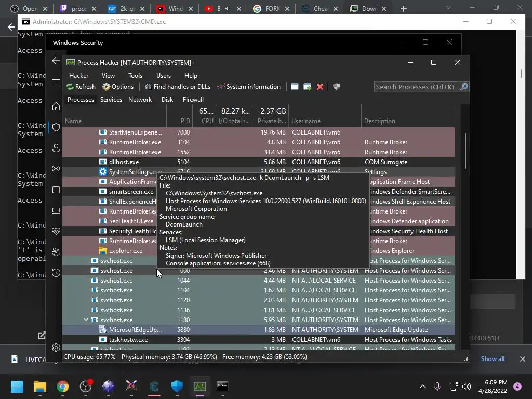
Task: Select svchost.exe with PID 1136
Action: coord(259,310)
